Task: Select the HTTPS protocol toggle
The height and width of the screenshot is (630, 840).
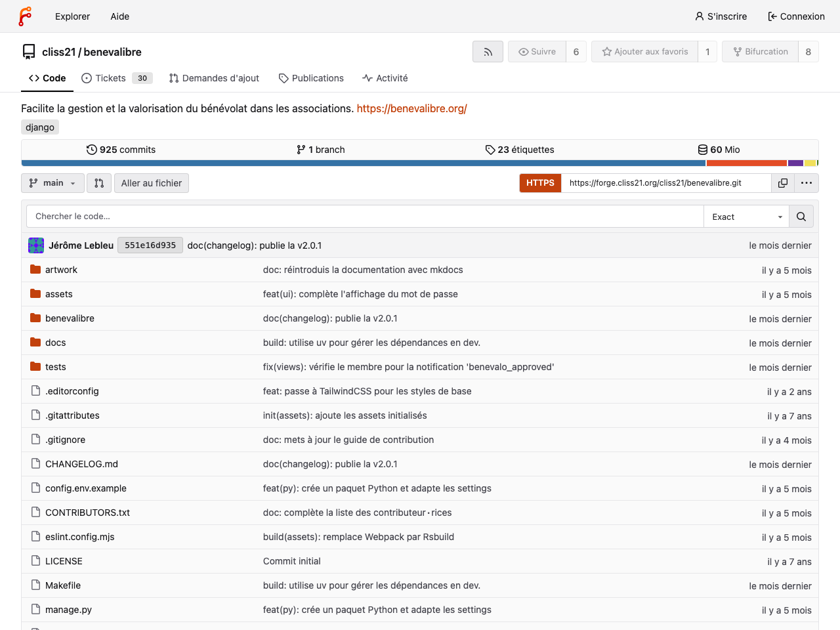Action: 540,183
